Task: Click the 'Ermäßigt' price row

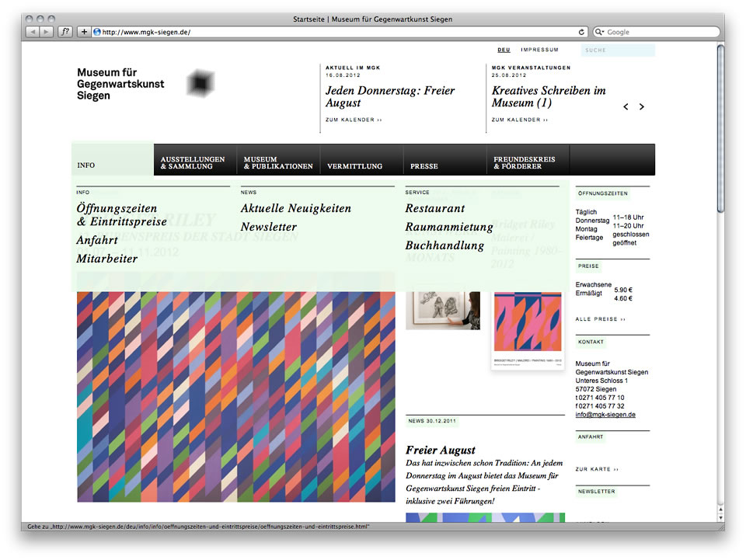Action: (604, 296)
